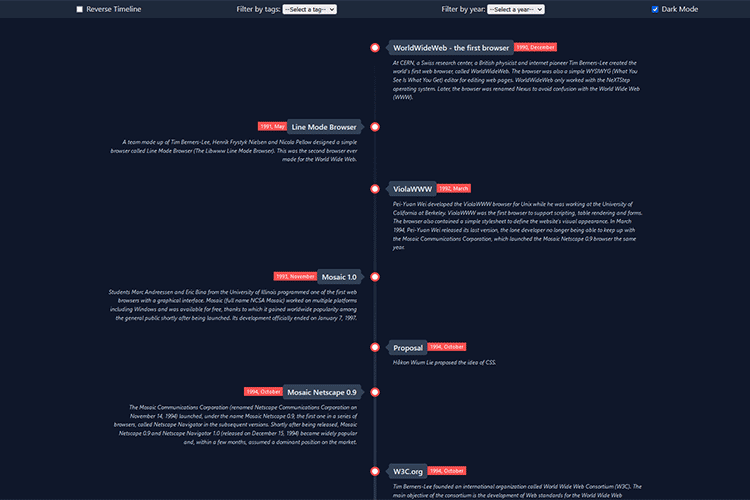Select the ViolaWWW timeline marker dot

(x=375, y=188)
